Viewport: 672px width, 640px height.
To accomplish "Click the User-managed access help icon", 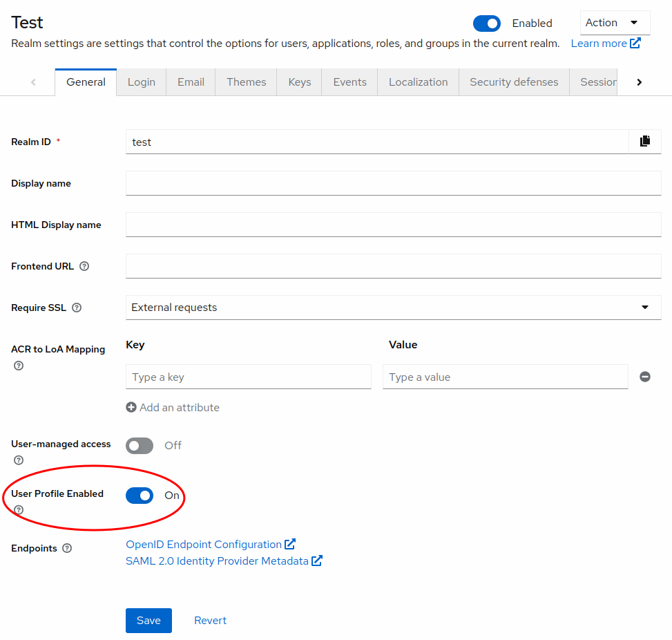I will pyautogui.click(x=19, y=460).
